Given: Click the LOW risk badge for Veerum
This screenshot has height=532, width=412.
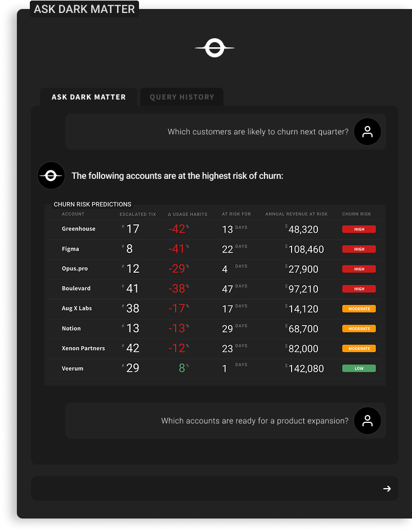Looking at the screenshot, I should pos(359,368).
